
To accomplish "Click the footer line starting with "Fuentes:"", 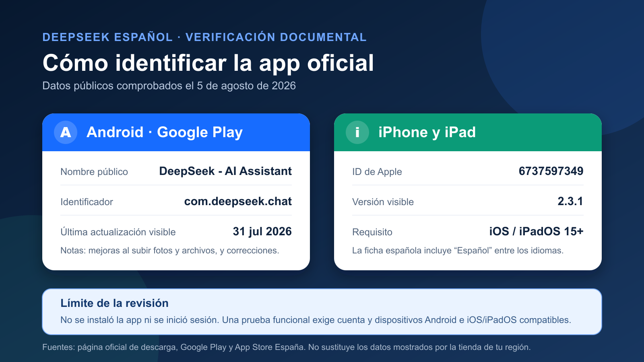I will (x=287, y=347).
